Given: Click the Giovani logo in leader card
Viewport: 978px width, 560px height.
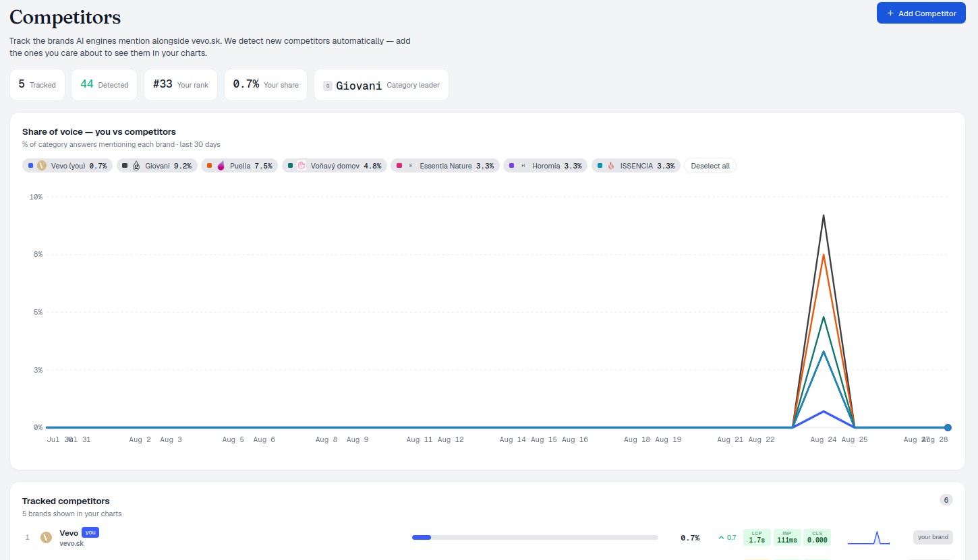Looking at the screenshot, I should (328, 86).
